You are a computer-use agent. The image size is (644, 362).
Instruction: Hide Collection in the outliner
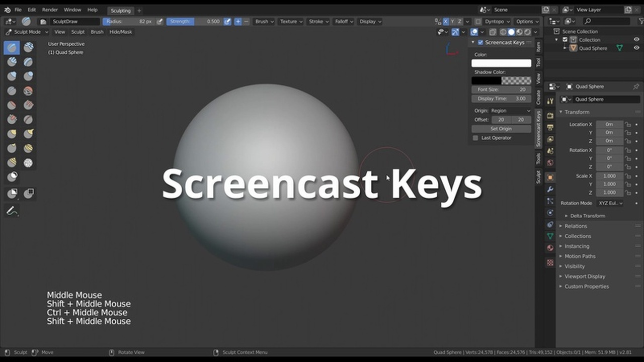click(x=636, y=40)
